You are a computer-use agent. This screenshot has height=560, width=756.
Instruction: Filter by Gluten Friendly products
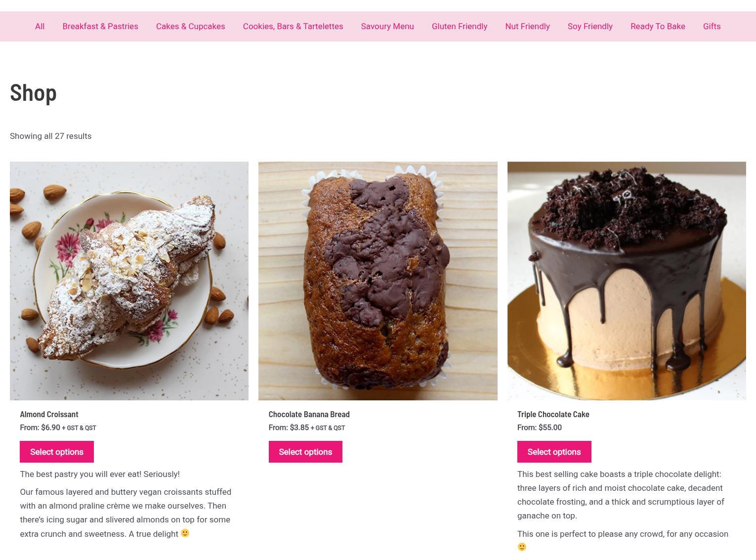[460, 27]
